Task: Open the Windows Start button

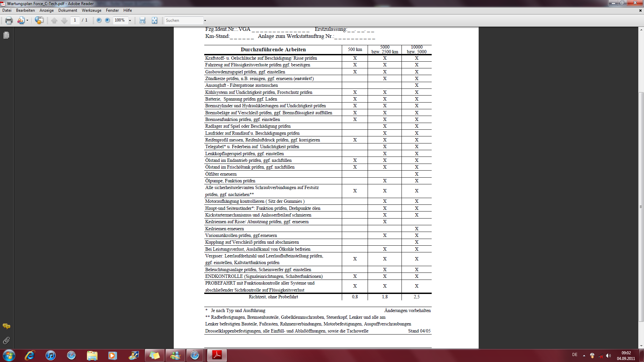Action: tap(9, 355)
